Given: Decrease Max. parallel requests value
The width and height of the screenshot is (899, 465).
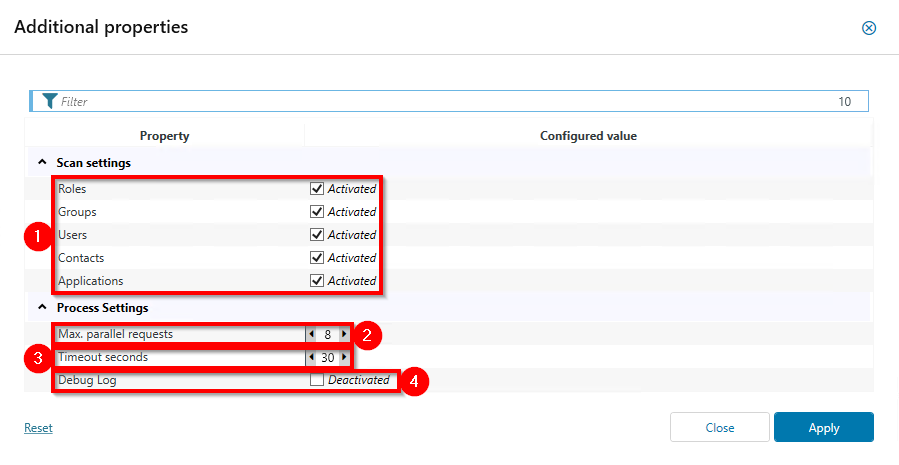Looking at the screenshot, I should point(311,334).
